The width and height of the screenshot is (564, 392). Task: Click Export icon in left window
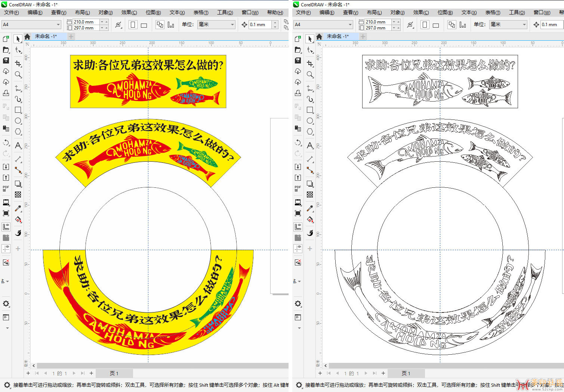pos(6,178)
